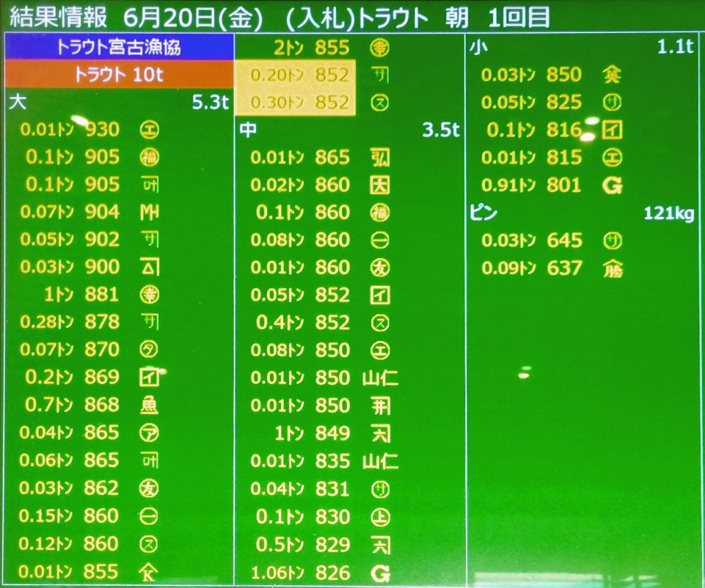The width and height of the screenshot is (705, 588).
Task: Click the MH buyer mark on the 904 row
Action: [149, 212]
